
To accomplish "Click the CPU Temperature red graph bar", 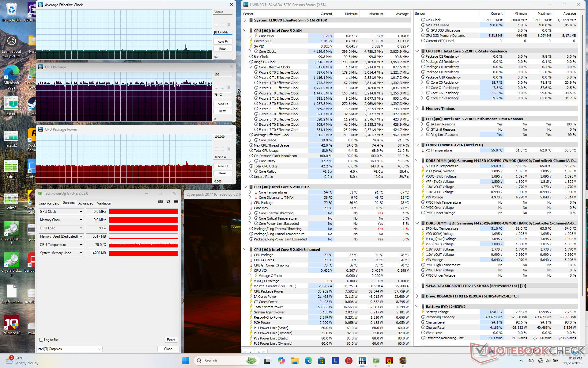I will [143, 245].
